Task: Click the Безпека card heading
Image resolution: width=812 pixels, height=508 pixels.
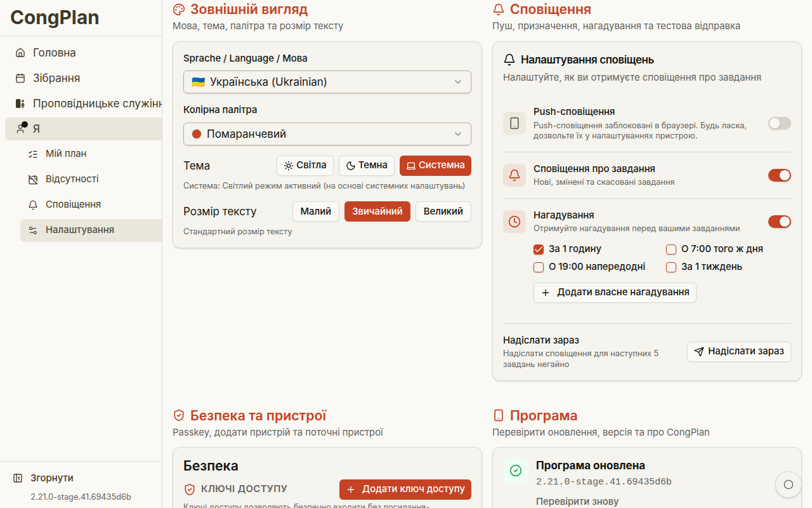Action: pyautogui.click(x=211, y=465)
